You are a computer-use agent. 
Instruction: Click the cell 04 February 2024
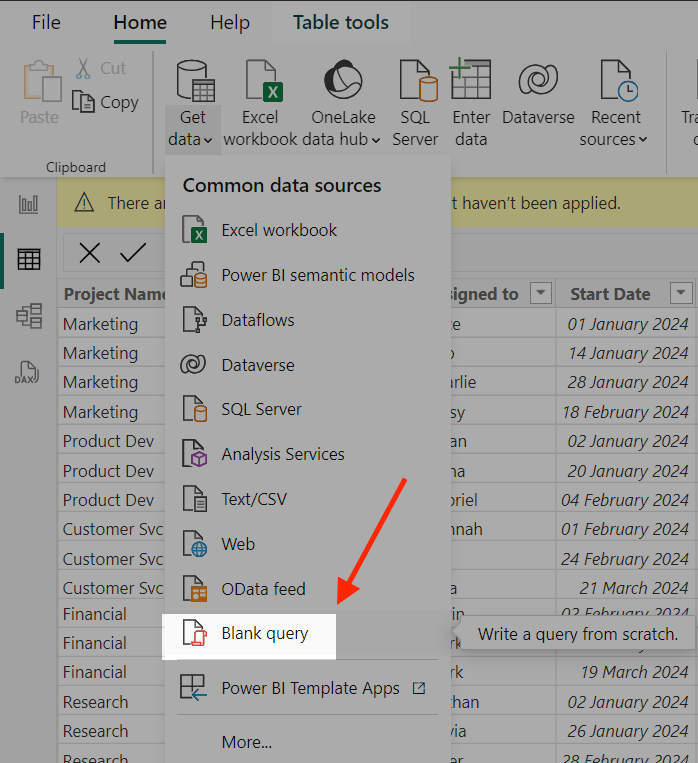625,500
